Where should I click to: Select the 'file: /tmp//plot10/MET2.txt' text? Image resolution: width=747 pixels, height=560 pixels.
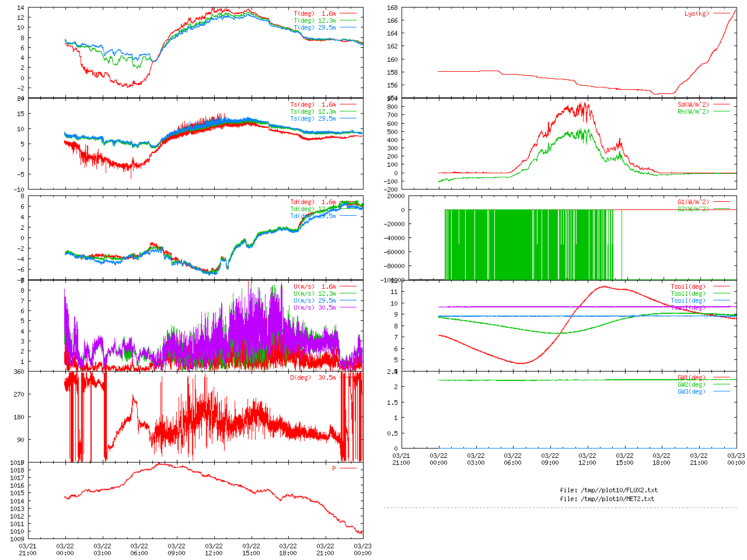pyautogui.click(x=607, y=499)
